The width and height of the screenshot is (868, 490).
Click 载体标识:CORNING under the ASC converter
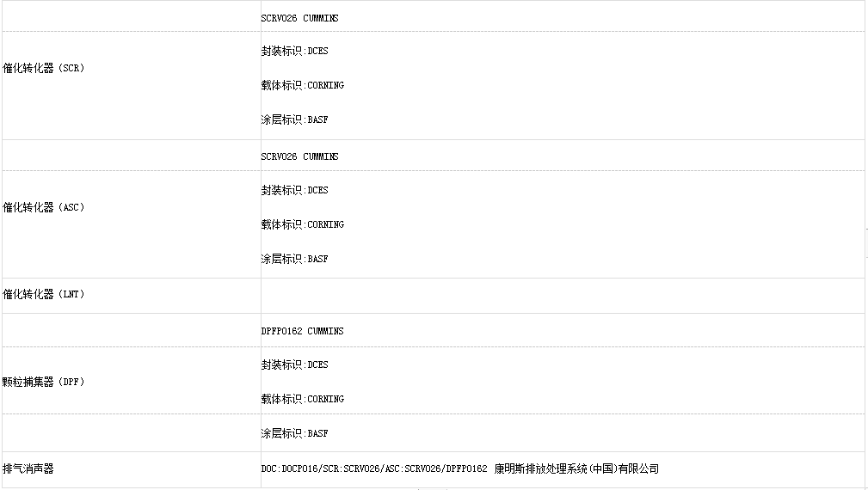[x=302, y=224]
